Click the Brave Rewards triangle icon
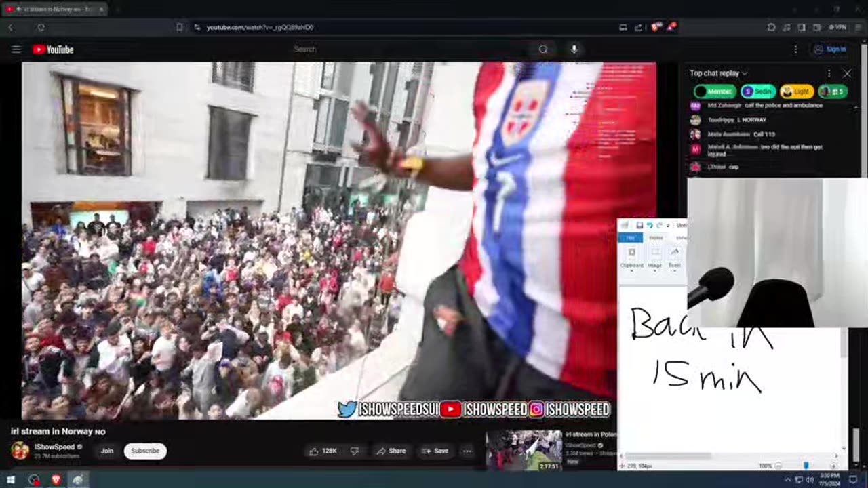The width and height of the screenshot is (868, 488). [671, 27]
